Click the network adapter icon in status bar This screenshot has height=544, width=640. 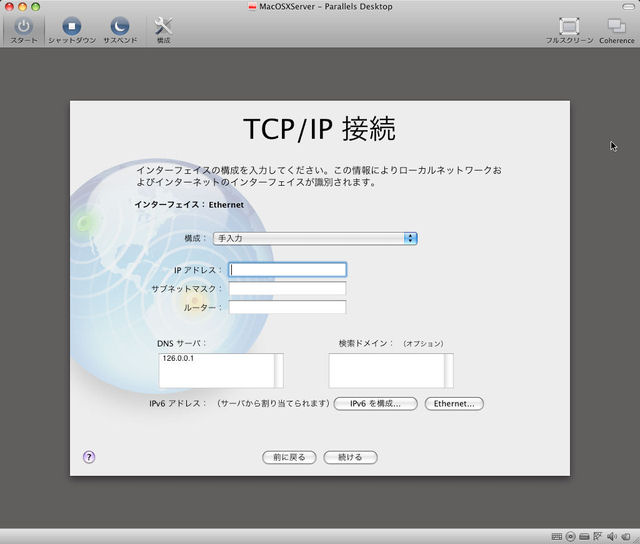[598, 536]
